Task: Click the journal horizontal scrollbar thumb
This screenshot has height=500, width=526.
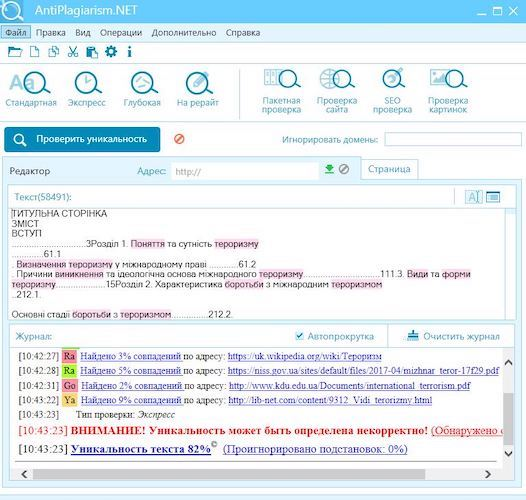Action: tap(229, 474)
